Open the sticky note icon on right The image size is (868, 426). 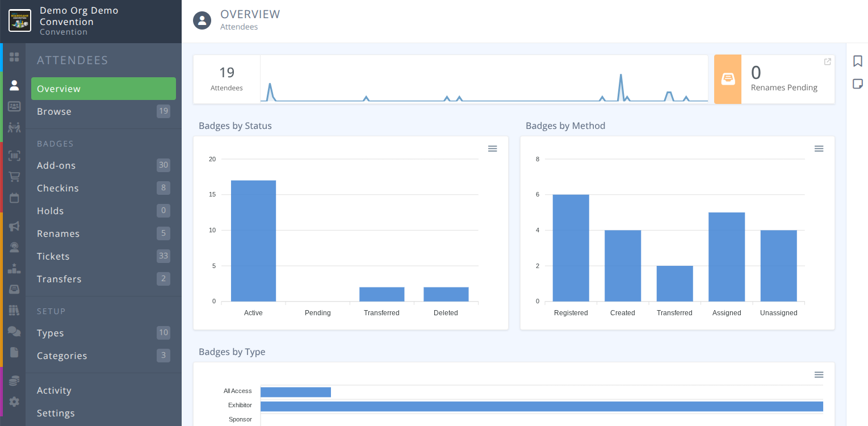pyautogui.click(x=857, y=84)
